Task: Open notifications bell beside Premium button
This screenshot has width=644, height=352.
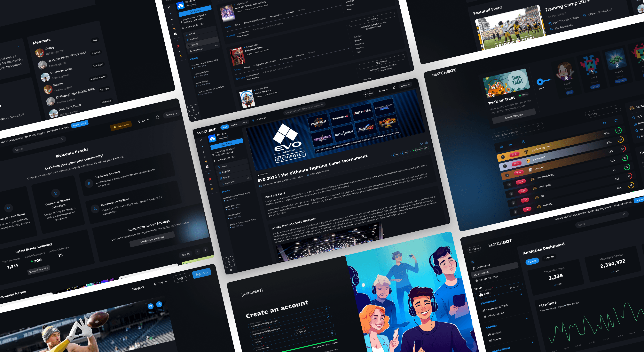Action: coord(158,117)
